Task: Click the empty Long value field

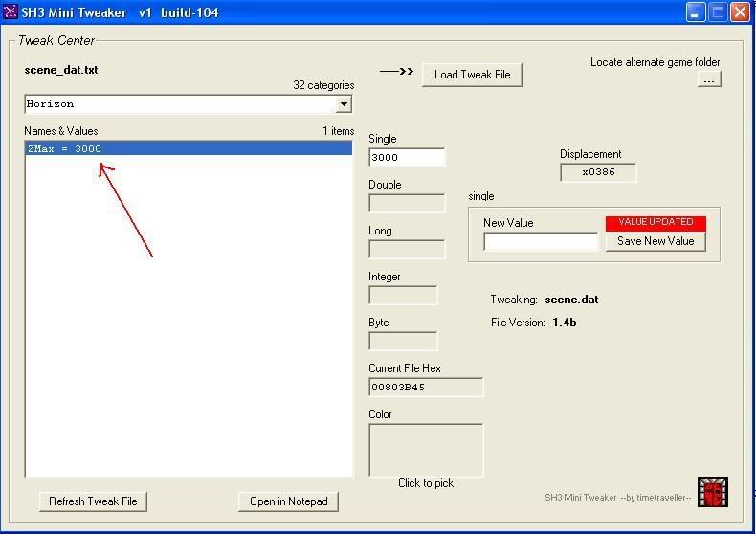Action: coord(407,249)
